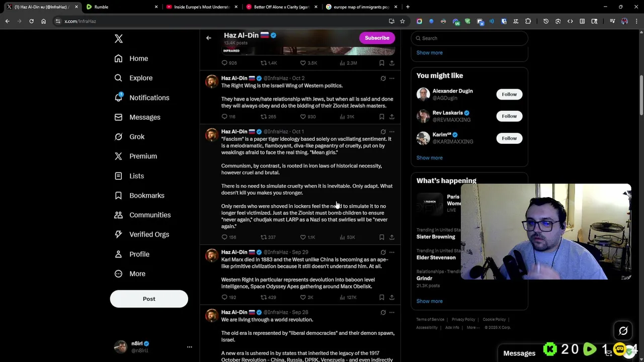This screenshot has height=362, width=644.
Task: Open Communities in the sidebar
Action: tap(142, 215)
